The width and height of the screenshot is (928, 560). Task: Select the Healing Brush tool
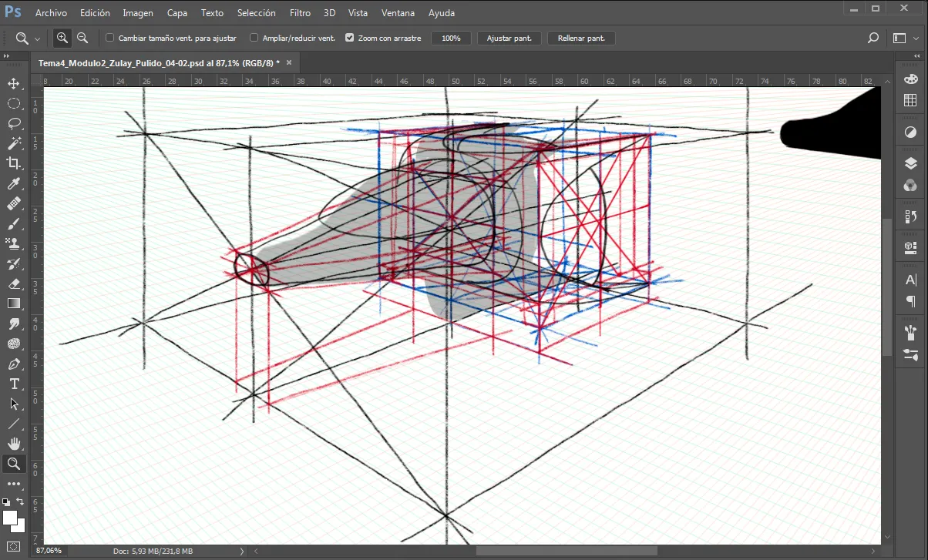click(x=14, y=203)
